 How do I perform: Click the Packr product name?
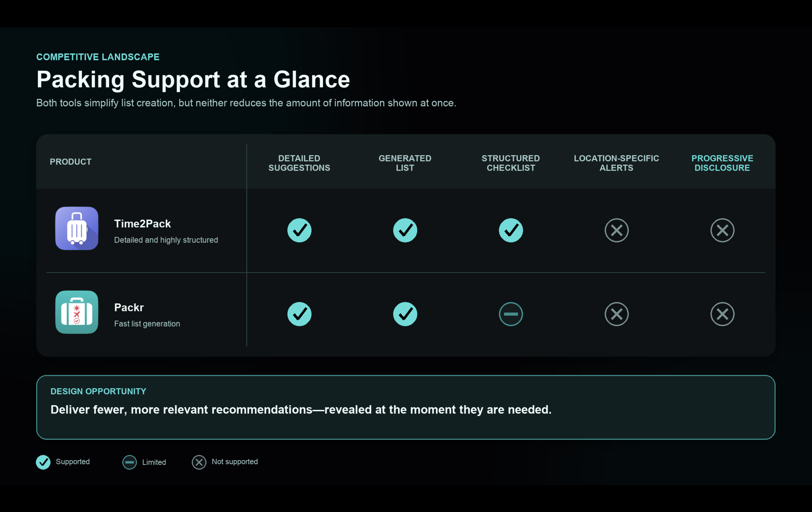[129, 307]
